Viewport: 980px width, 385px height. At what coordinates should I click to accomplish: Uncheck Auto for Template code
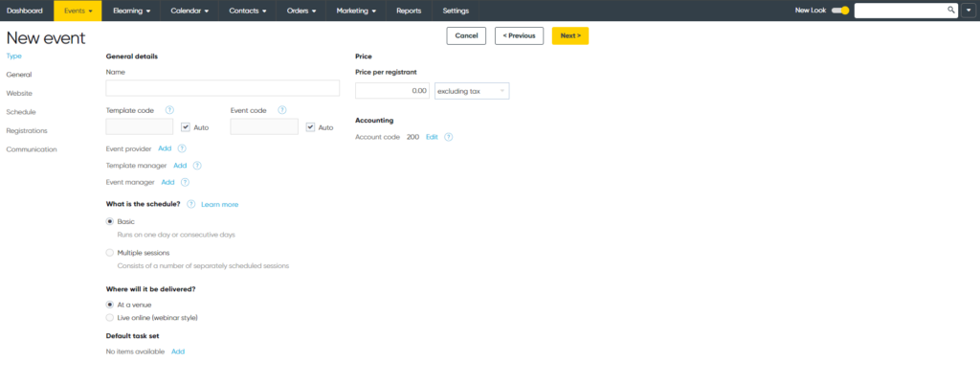(x=186, y=127)
